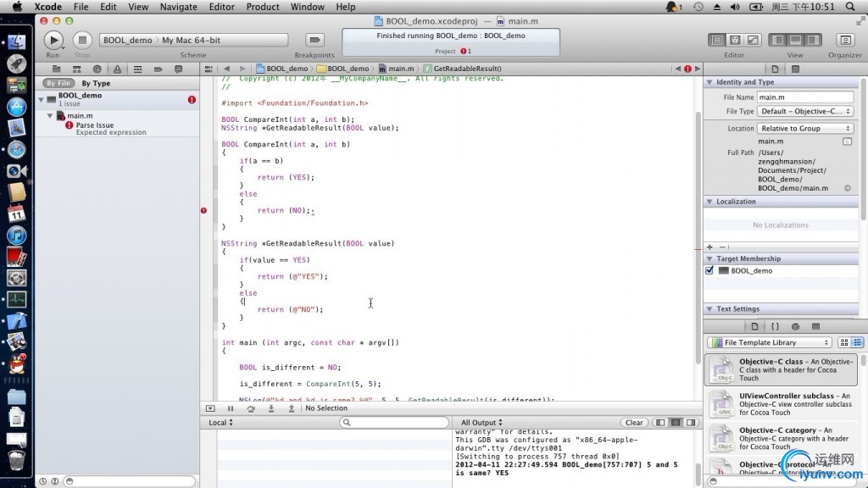Click the red error marker in the gutter

coord(203,210)
